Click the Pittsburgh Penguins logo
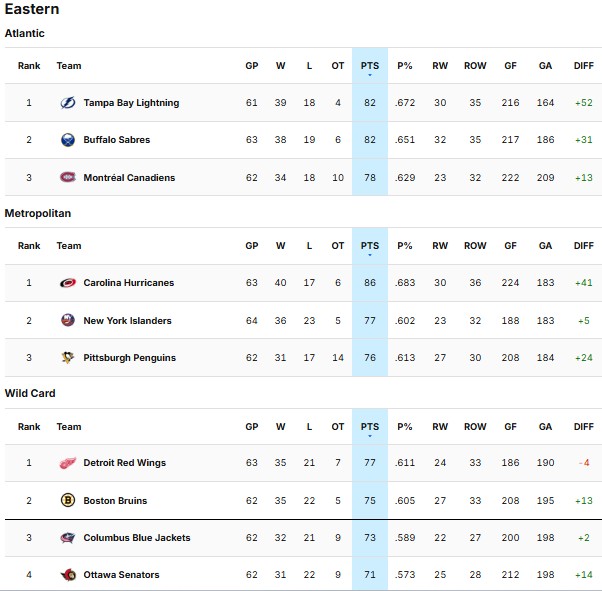 (x=68, y=358)
